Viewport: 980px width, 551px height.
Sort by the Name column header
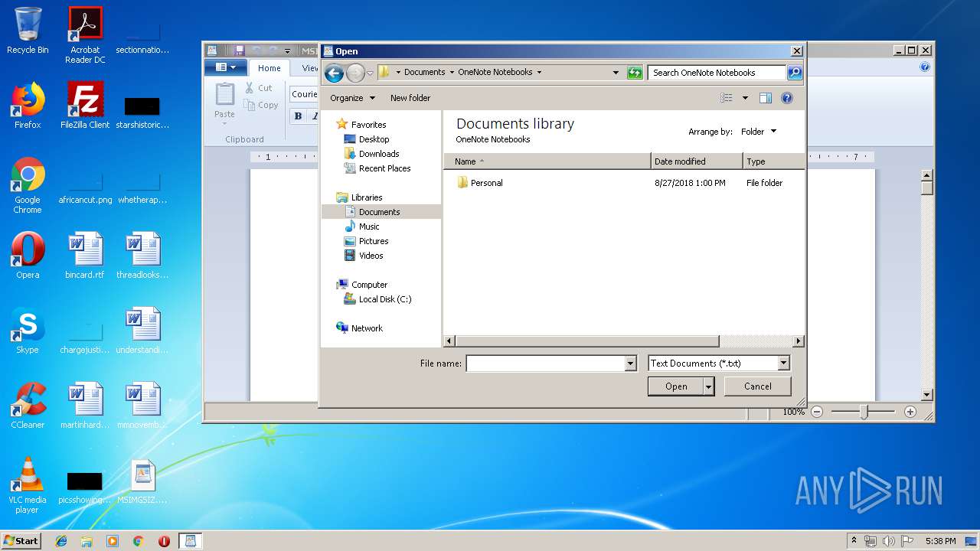coord(547,161)
